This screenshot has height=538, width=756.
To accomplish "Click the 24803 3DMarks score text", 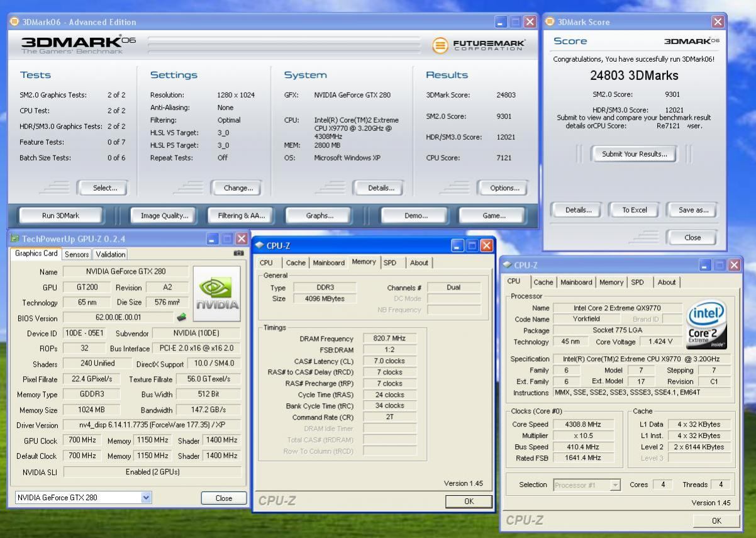I will (x=634, y=76).
